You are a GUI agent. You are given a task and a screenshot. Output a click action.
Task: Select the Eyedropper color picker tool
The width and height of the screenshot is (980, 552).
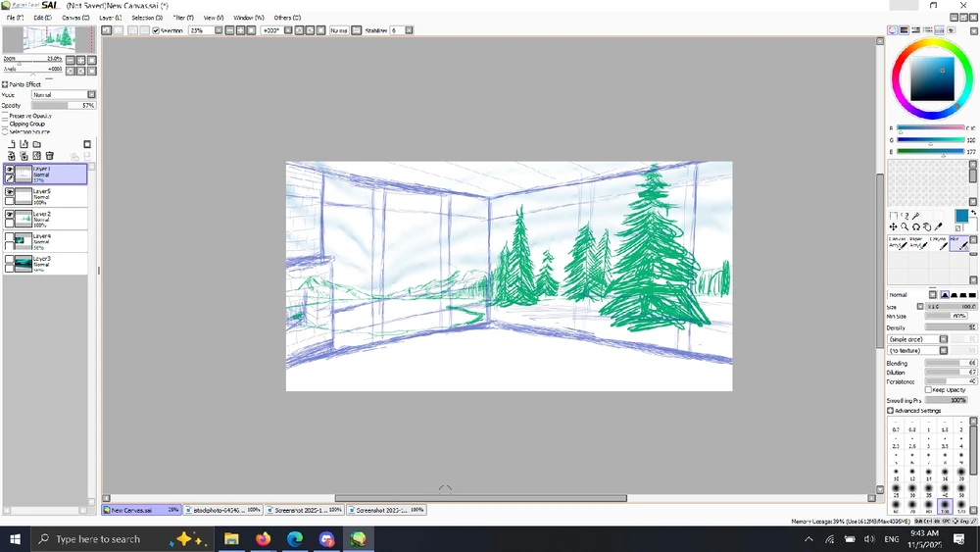938,226
